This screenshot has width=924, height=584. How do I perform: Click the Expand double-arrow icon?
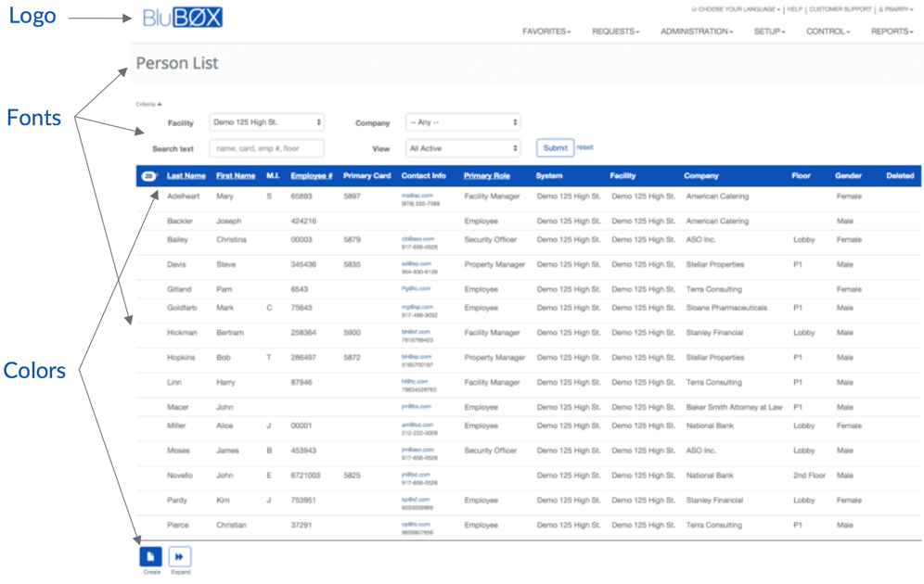pos(180,556)
